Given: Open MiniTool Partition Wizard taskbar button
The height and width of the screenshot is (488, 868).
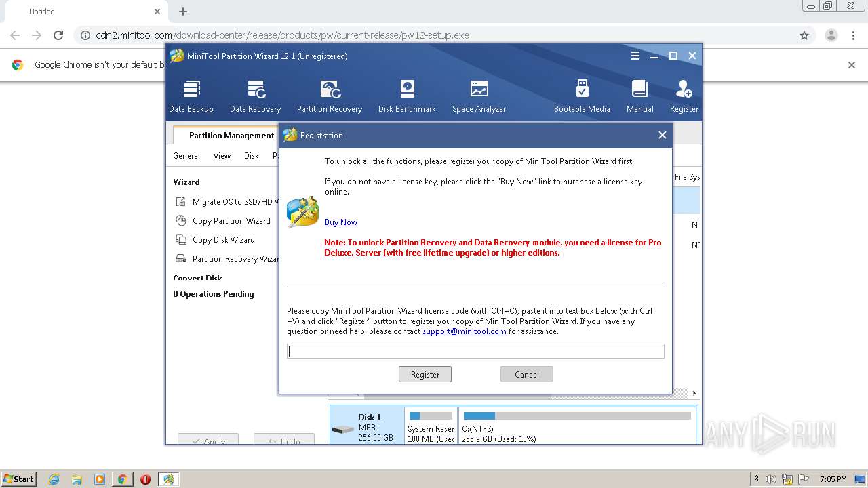Looking at the screenshot, I should click(168, 479).
